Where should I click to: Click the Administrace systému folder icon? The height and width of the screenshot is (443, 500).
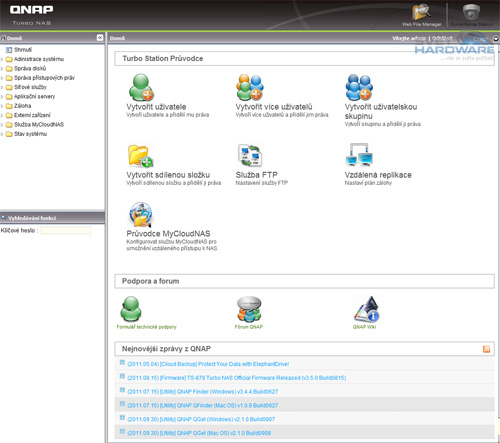9,59
